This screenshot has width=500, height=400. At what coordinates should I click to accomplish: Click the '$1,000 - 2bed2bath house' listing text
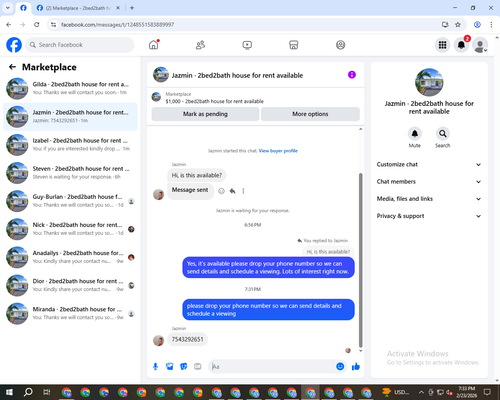214,101
